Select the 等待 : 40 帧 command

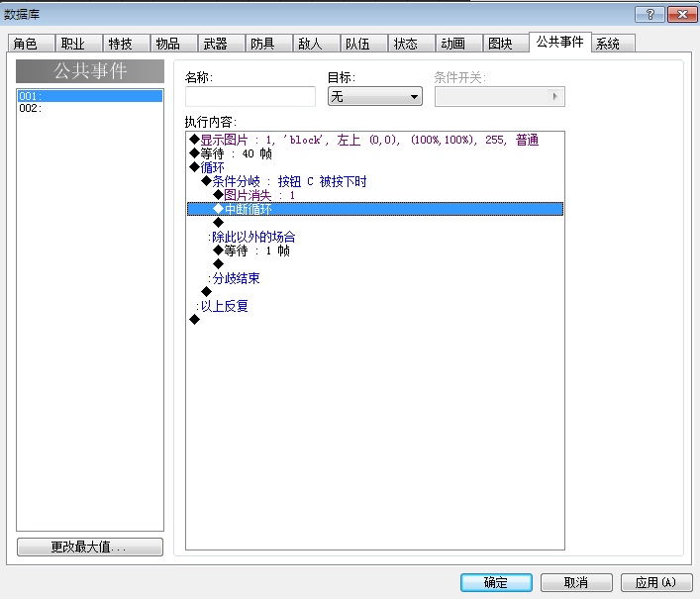(375, 154)
